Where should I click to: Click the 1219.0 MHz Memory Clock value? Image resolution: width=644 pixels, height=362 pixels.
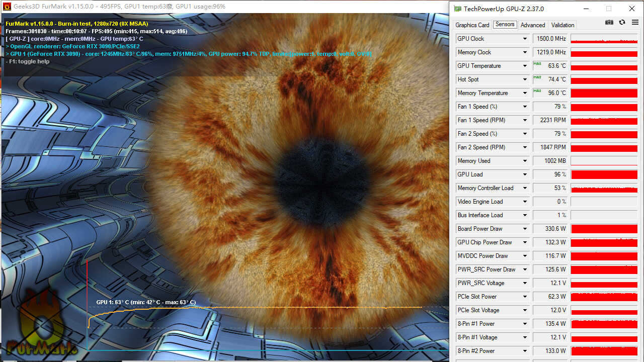pyautogui.click(x=550, y=52)
